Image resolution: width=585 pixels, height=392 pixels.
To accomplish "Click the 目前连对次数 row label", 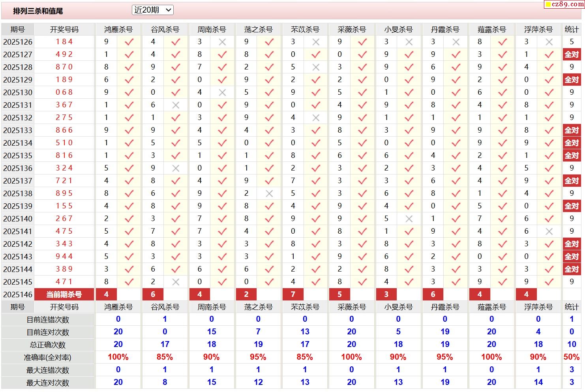I will (48, 332).
